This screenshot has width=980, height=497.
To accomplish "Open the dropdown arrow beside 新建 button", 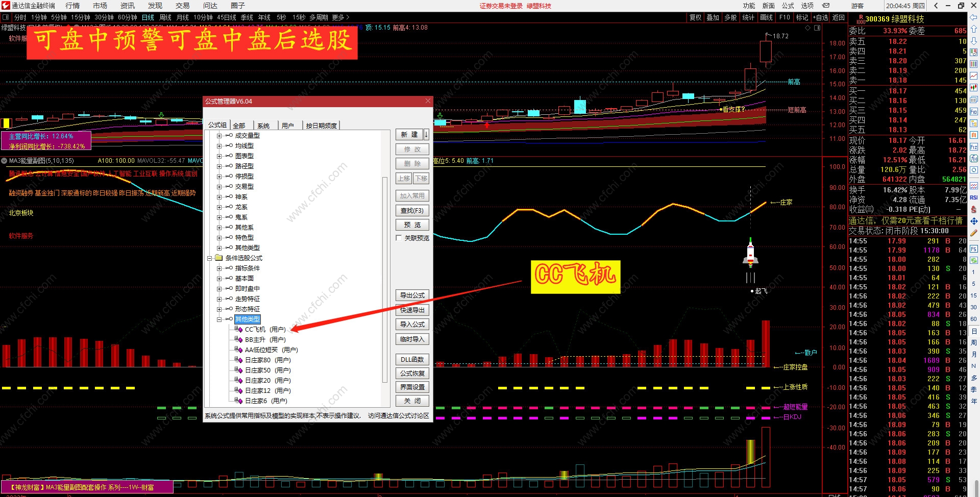I will 426,135.
